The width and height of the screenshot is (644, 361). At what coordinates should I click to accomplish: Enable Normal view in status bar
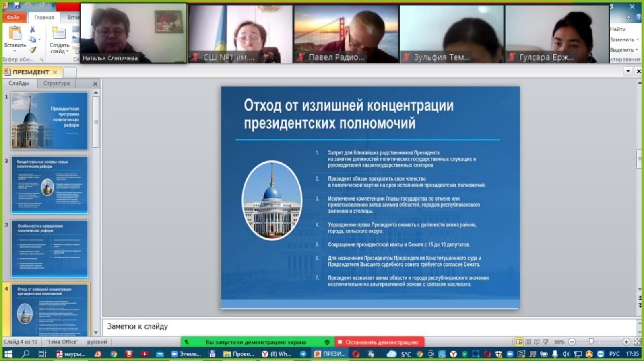pos(519,342)
